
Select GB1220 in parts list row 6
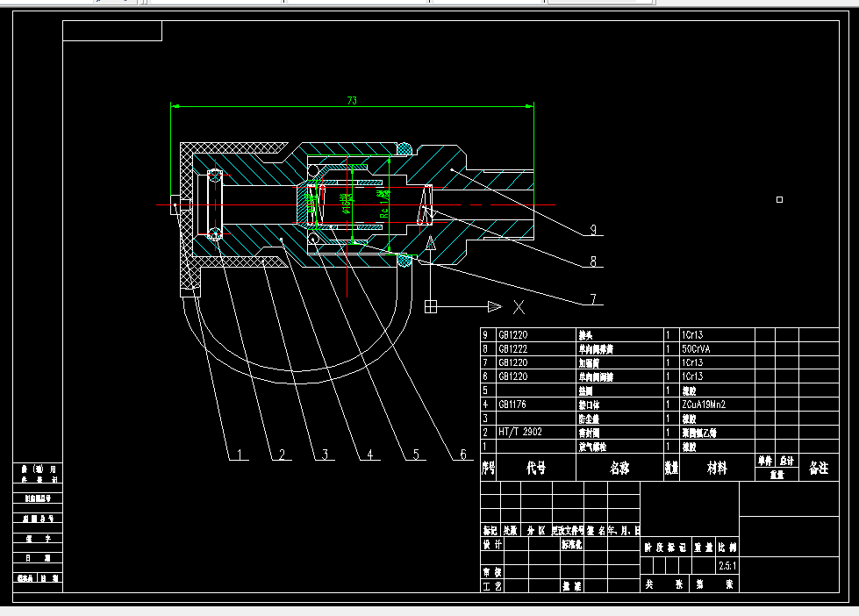(512, 376)
